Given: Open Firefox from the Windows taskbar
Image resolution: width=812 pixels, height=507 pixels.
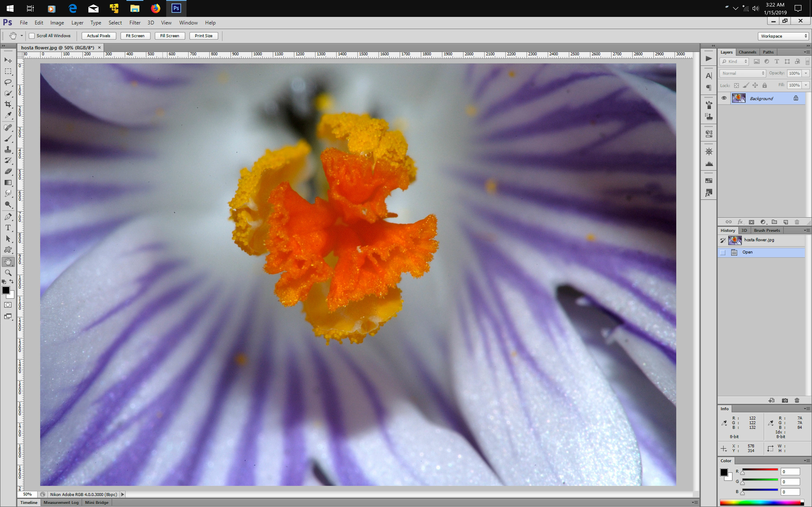Looking at the screenshot, I should tap(155, 8).
